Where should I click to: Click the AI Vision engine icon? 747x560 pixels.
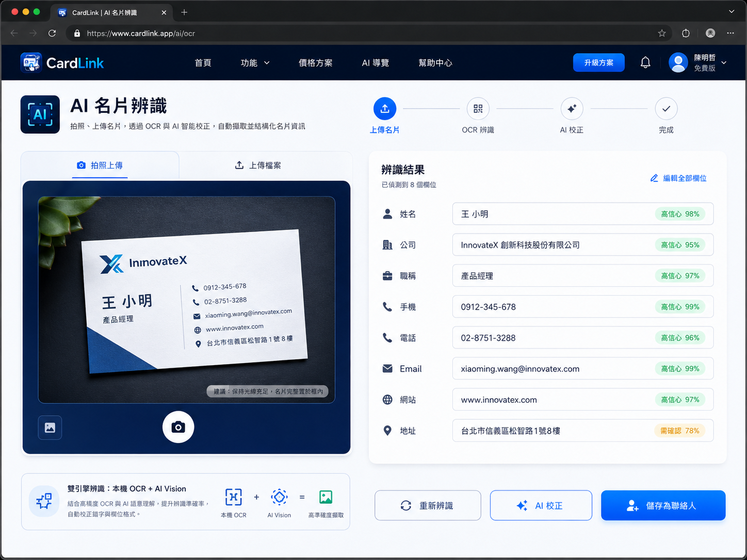click(279, 497)
